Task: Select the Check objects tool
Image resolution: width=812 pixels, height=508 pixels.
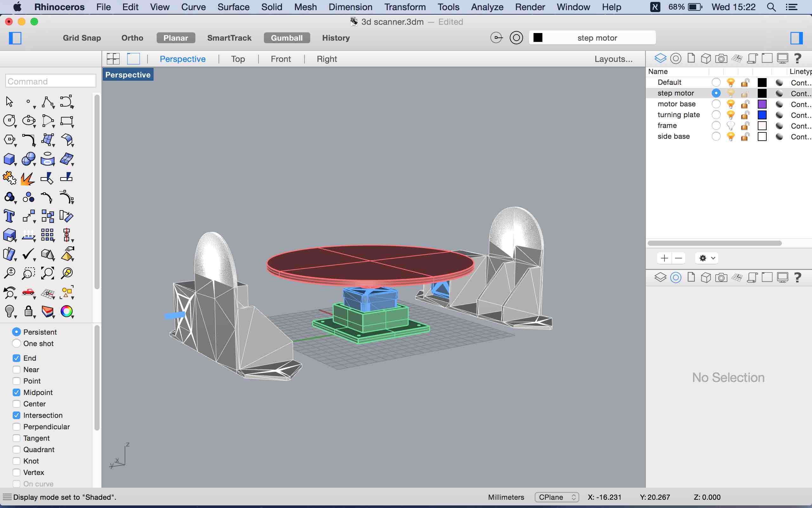Action: tap(29, 254)
